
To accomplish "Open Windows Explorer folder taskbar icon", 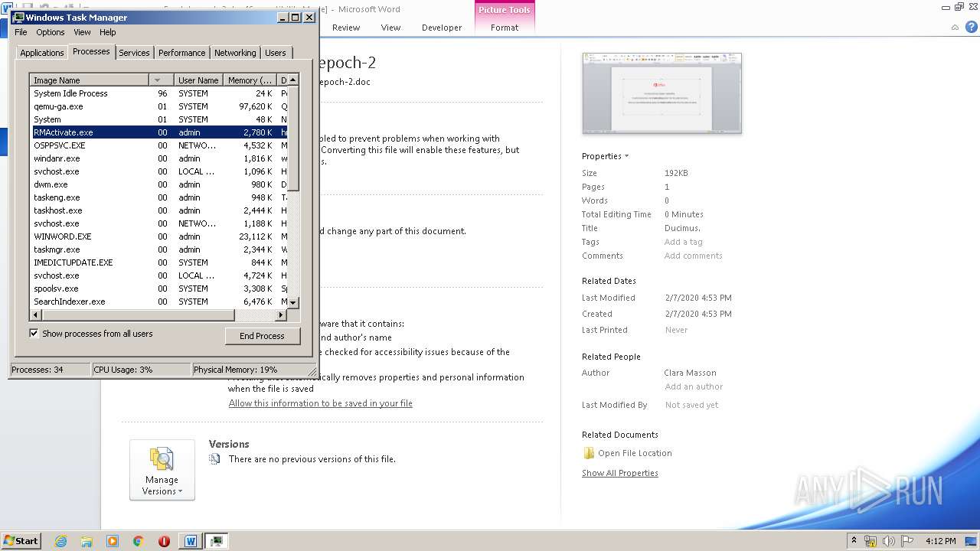I will [x=87, y=541].
